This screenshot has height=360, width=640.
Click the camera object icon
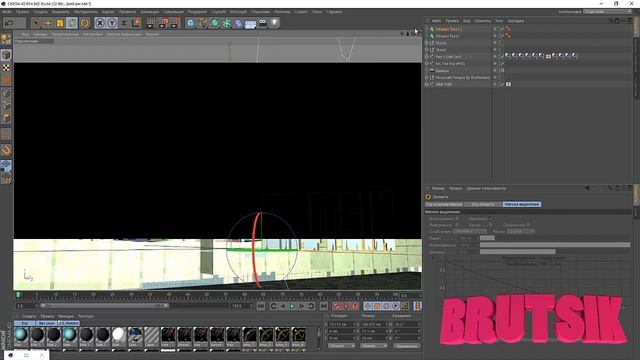[x=263, y=23]
